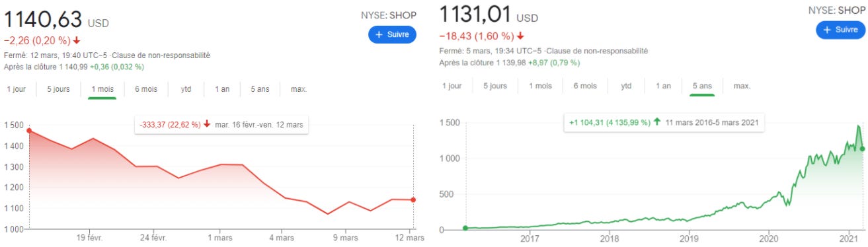Select '5 ans' tab in left chart

click(x=260, y=88)
